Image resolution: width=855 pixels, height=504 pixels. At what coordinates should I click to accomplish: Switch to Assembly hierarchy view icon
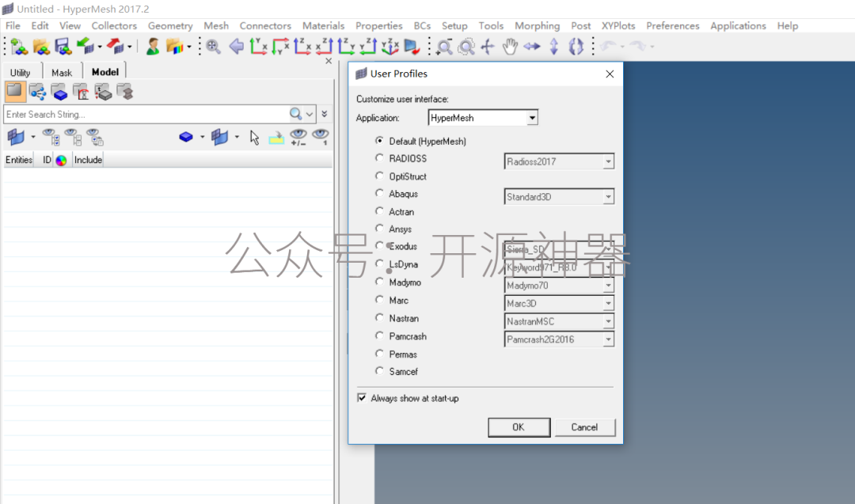[38, 92]
